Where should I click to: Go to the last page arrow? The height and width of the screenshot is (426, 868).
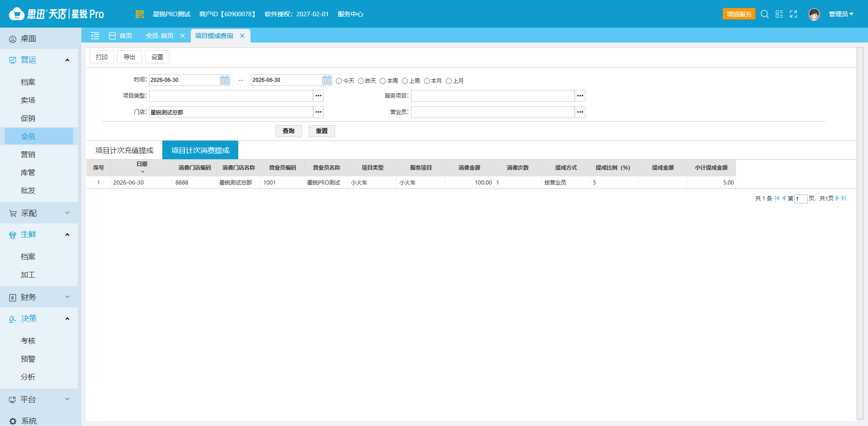click(844, 198)
